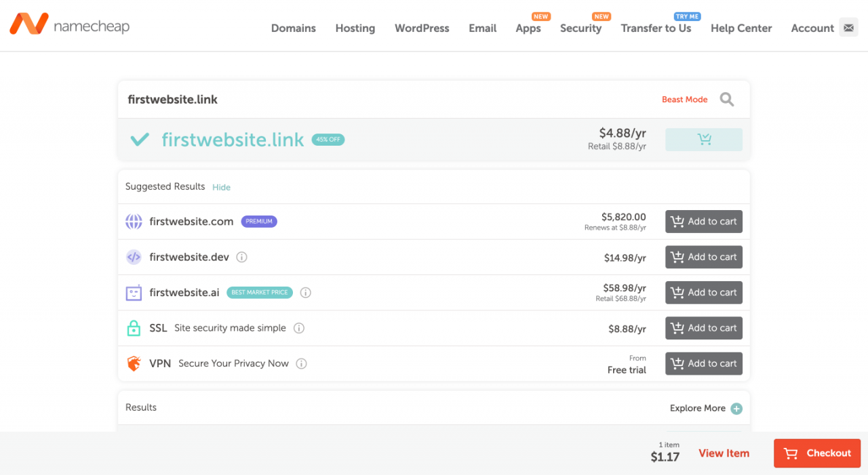Click the Results section heading
This screenshot has height=475, width=868.
point(141,408)
